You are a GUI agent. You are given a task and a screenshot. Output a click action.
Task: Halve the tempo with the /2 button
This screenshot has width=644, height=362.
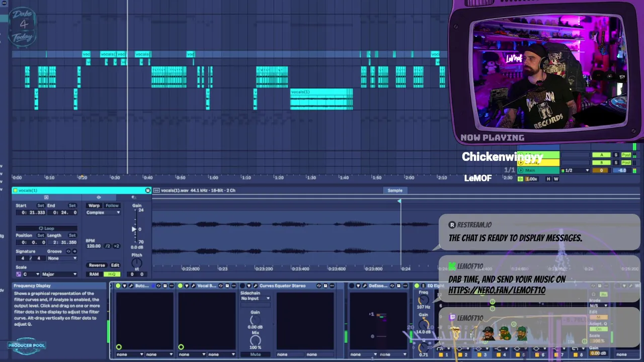[x=108, y=246]
